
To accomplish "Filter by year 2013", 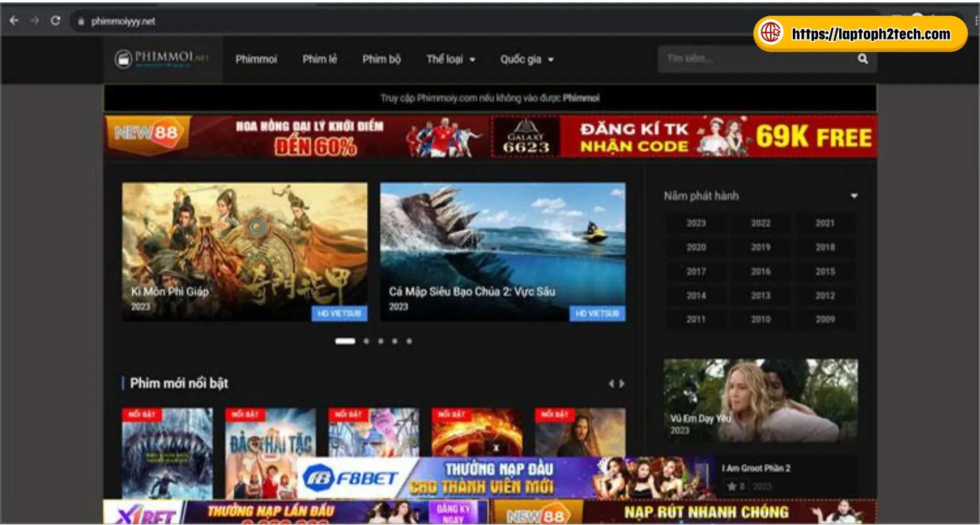I will (x=761, y=296).
